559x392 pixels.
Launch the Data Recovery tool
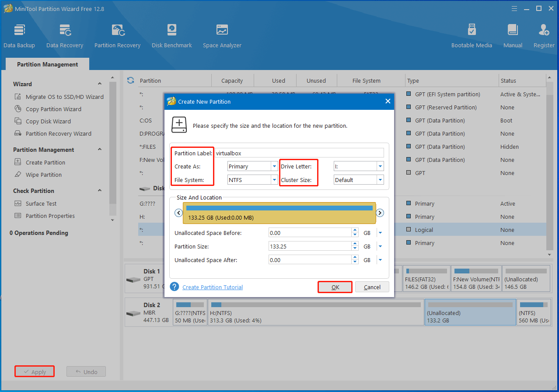[65, 36]
